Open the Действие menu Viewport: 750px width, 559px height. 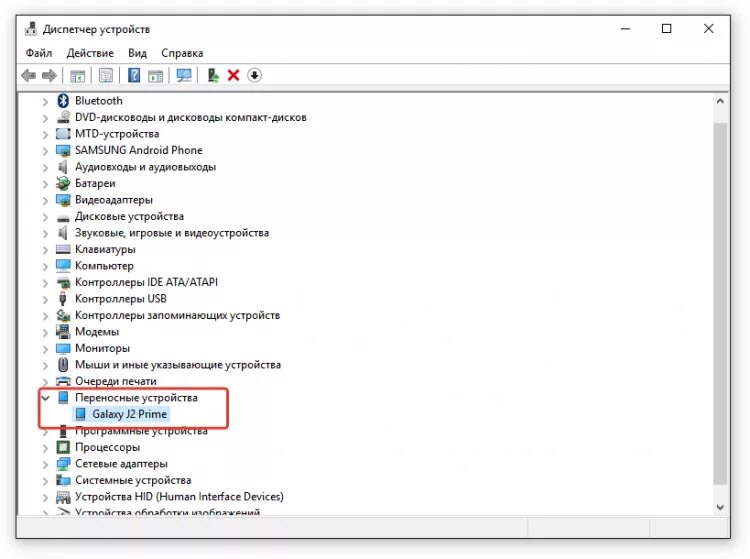tap(90, 53)
